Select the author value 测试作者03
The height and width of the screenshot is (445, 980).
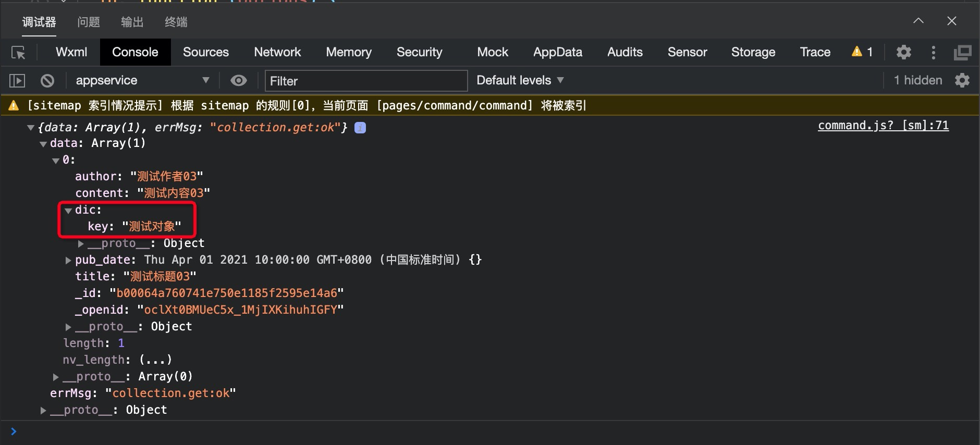[167, 177]
